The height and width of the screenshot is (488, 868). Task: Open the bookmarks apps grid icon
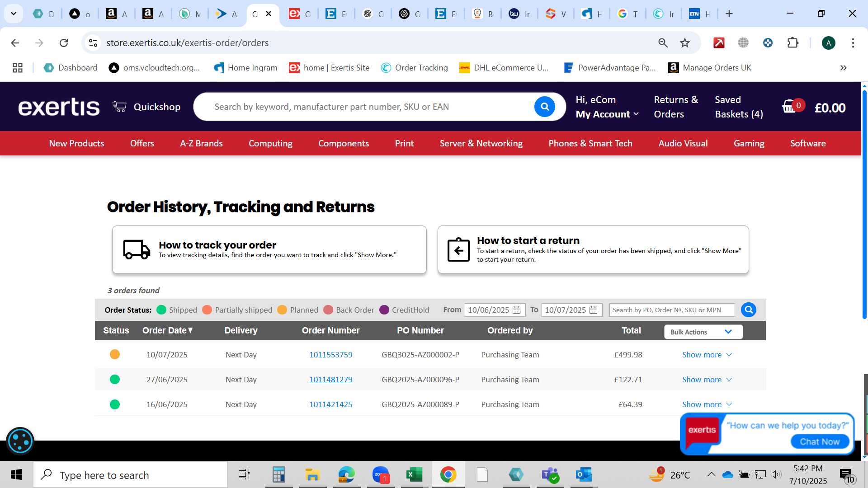coord(18,68)
